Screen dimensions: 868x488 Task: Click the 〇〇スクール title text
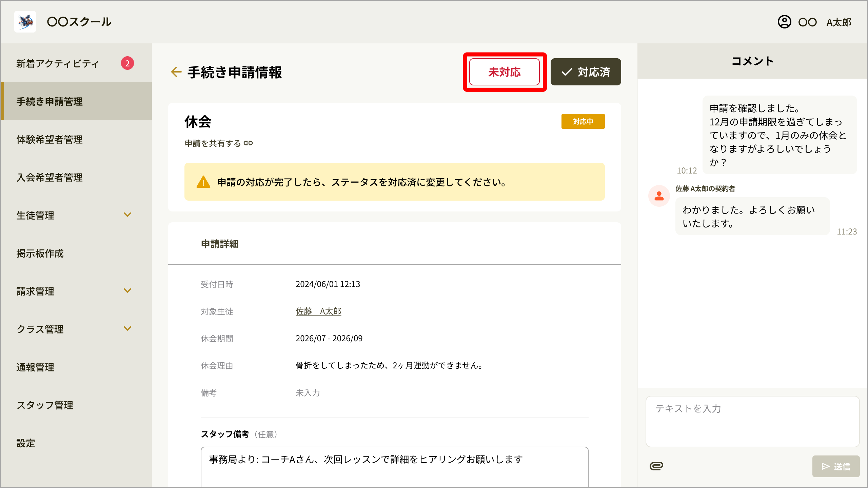click(x=79, y=22)
